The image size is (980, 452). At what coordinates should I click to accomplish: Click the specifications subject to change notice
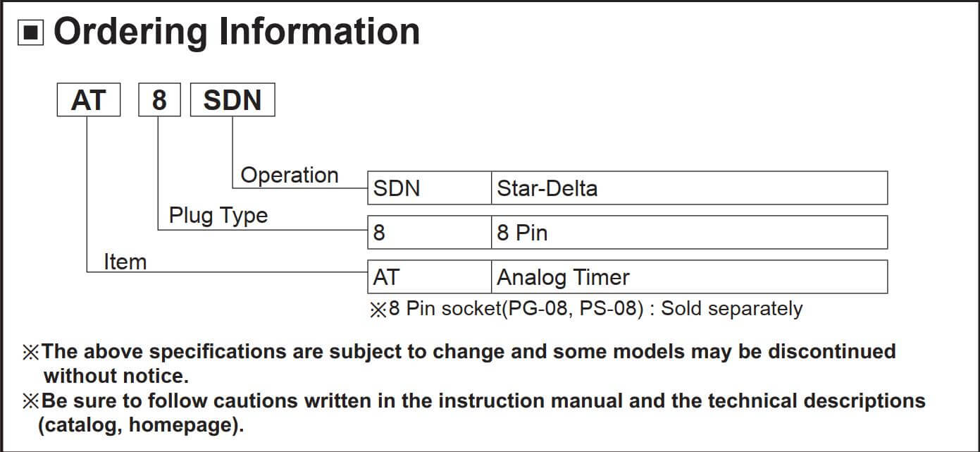[x=459, y=362]
